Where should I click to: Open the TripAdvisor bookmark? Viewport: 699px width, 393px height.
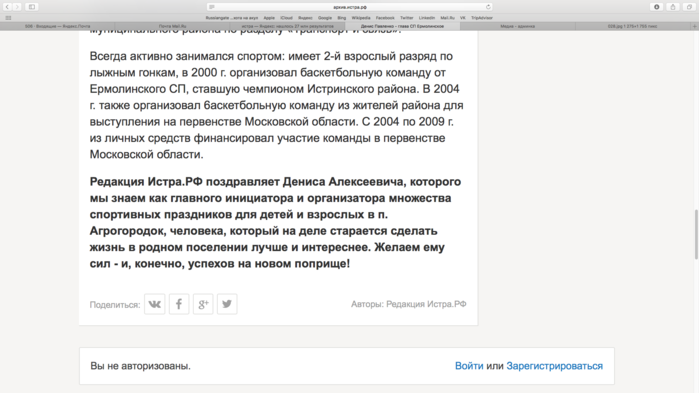click(481, 18)
